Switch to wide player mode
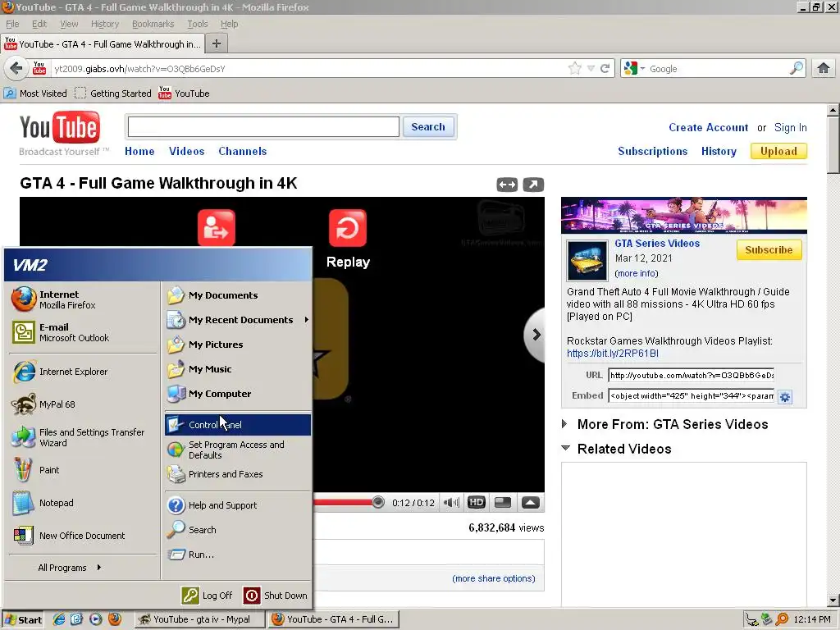 pyautogui.click(x=507, y=185)
